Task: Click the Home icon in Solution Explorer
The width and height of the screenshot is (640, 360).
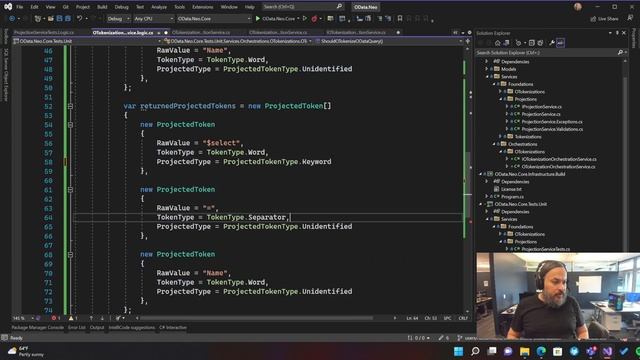Action: tap(498, 43)
